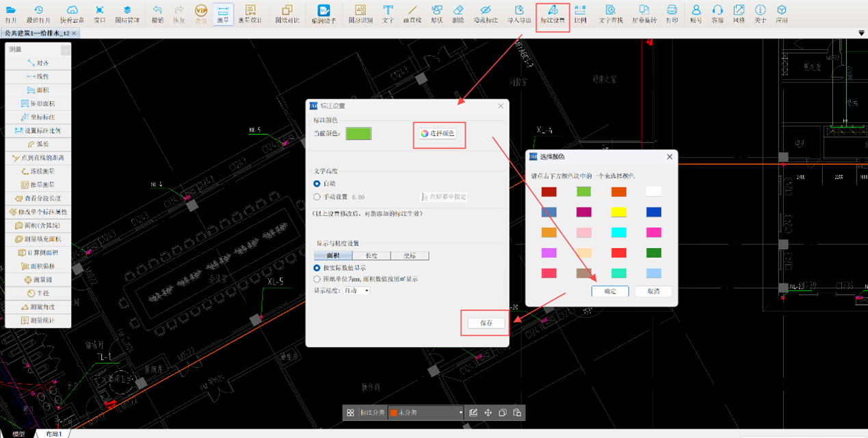This screenshot has width=868, height=438.
Task: Select the 自动 text height radio option
Action: [x=317, y=184]
